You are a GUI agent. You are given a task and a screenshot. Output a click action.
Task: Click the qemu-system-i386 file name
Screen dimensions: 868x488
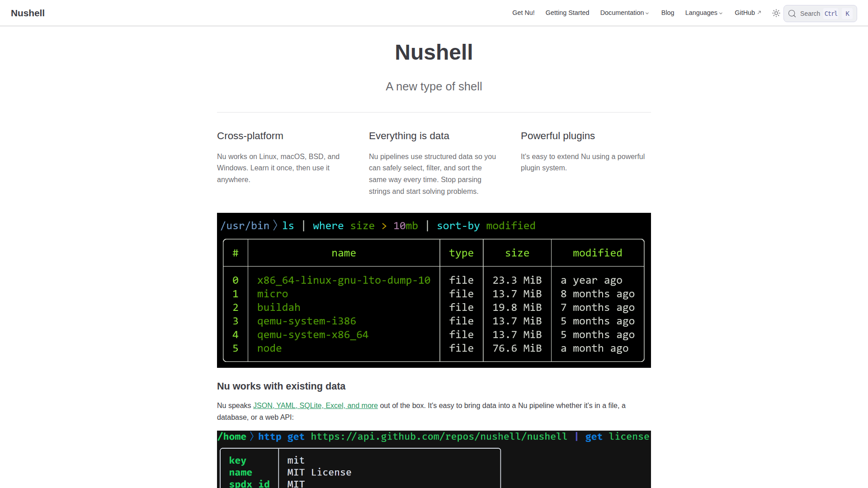click(x=307, y=321)
